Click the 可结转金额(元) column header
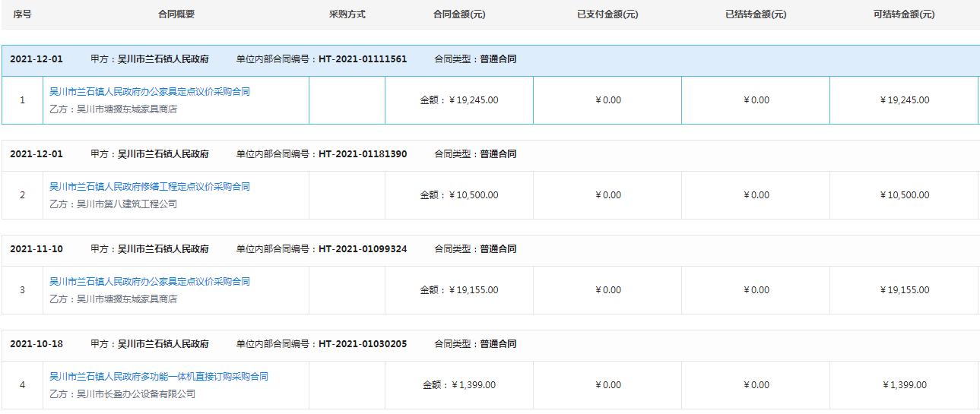 click(904, 14)
